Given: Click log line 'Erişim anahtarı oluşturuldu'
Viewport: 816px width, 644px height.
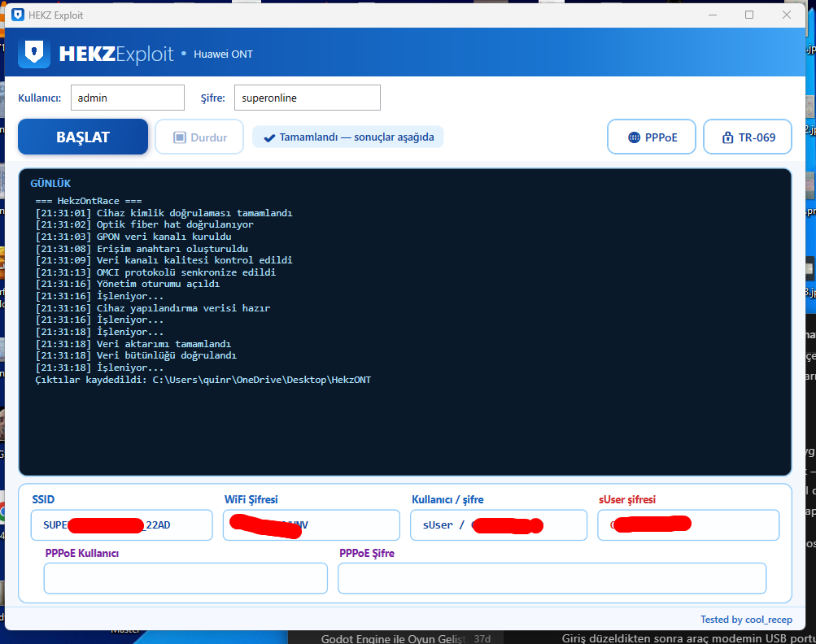Looking at the screenshot, I should click(x=142, y=249).
